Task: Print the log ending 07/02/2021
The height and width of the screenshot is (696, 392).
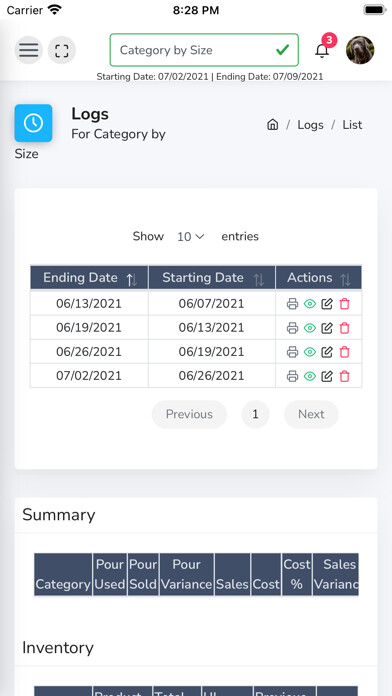Action: [292, 376]
